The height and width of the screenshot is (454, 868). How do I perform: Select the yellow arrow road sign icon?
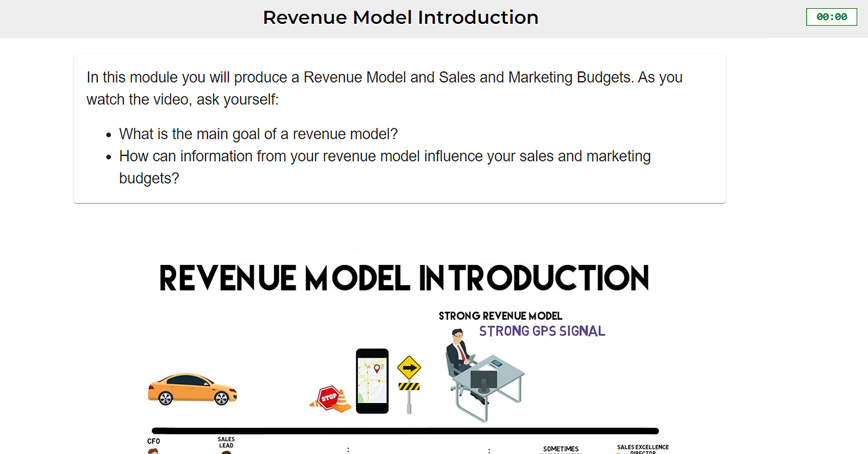[409, 368]
